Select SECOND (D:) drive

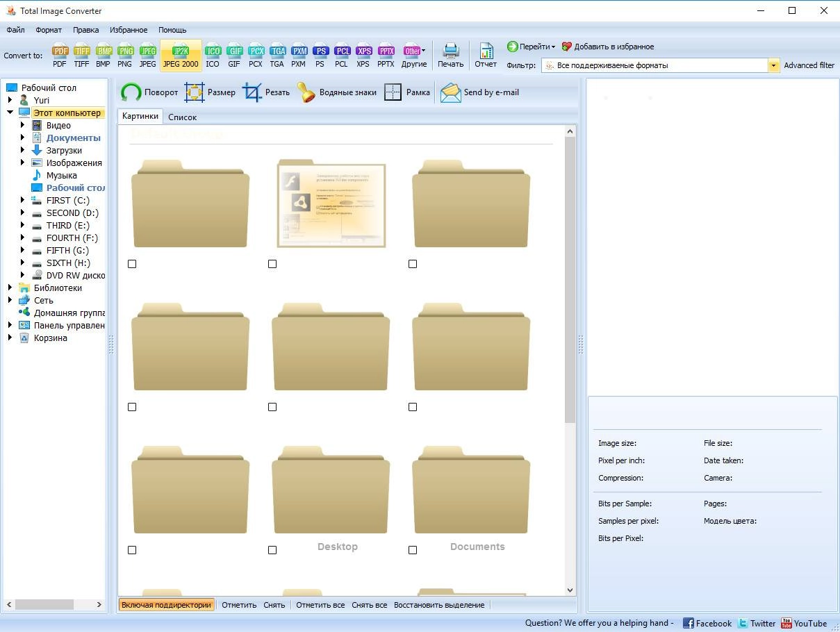(72, 213)
